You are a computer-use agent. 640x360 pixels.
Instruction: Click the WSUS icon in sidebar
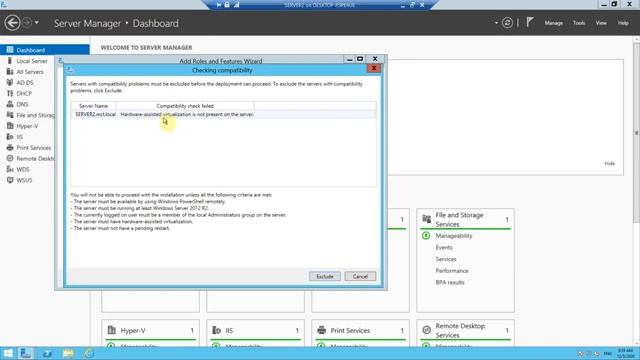10,180
